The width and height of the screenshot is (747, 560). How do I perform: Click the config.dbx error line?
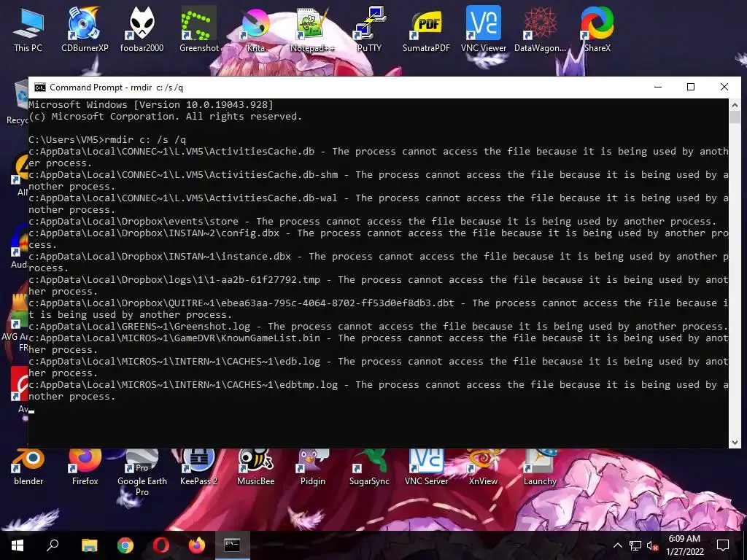379,239
